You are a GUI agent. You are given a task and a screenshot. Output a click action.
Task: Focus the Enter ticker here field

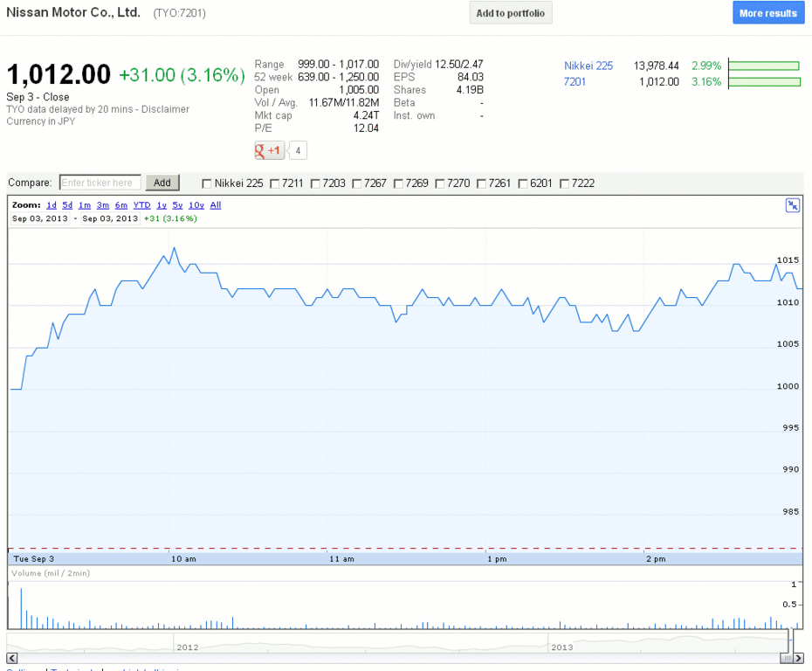click(100, 183)
